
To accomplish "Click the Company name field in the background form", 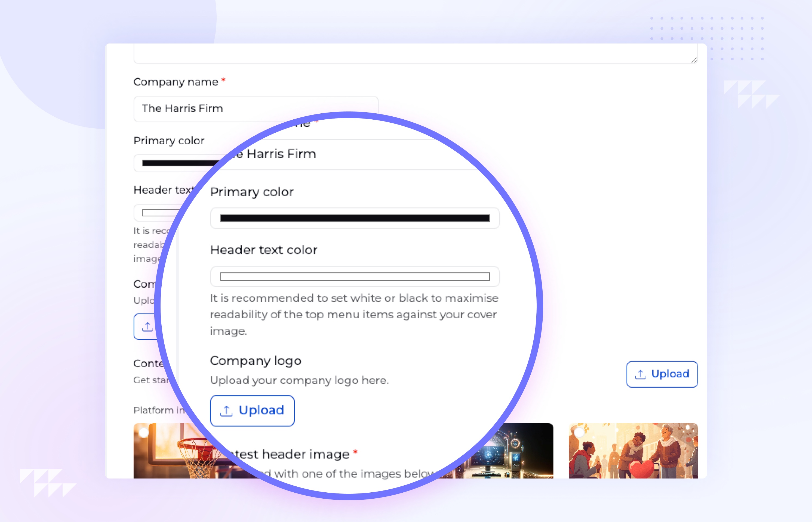I will (256, 108).
